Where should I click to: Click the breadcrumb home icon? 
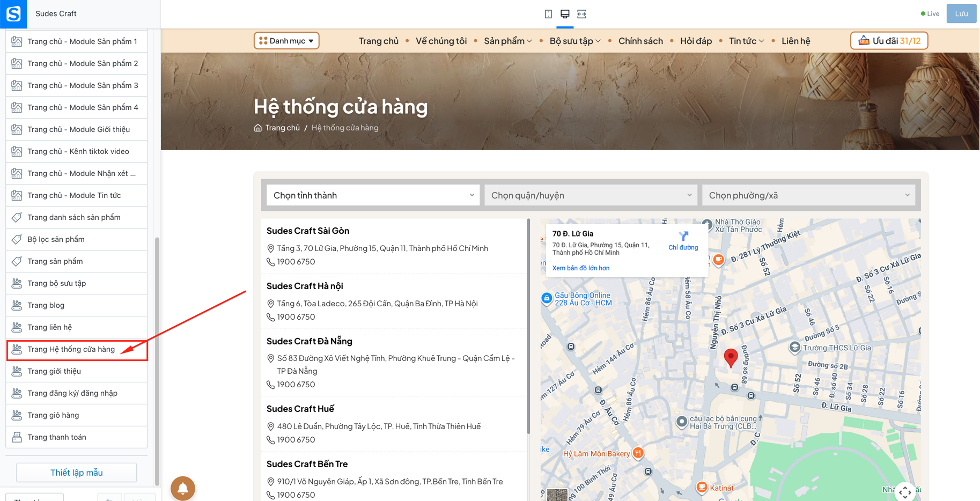coord(258,128)
